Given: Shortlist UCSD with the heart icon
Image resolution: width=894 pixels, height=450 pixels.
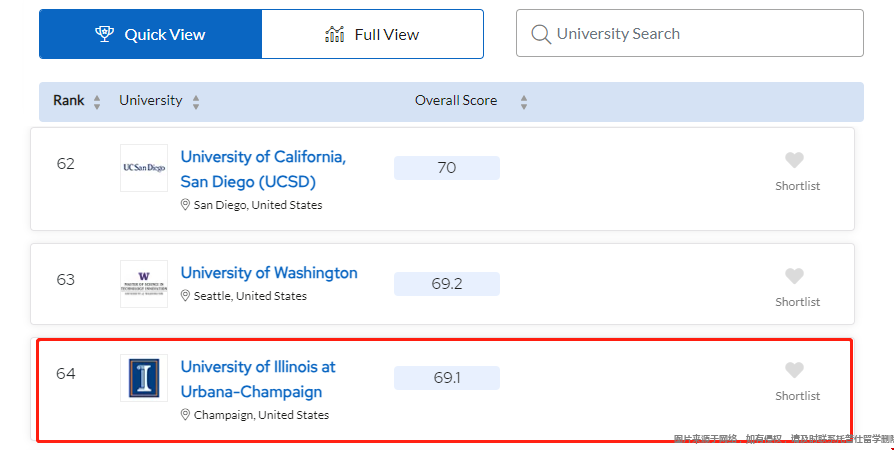Looking at the screenshot, I should coord(794,160).
